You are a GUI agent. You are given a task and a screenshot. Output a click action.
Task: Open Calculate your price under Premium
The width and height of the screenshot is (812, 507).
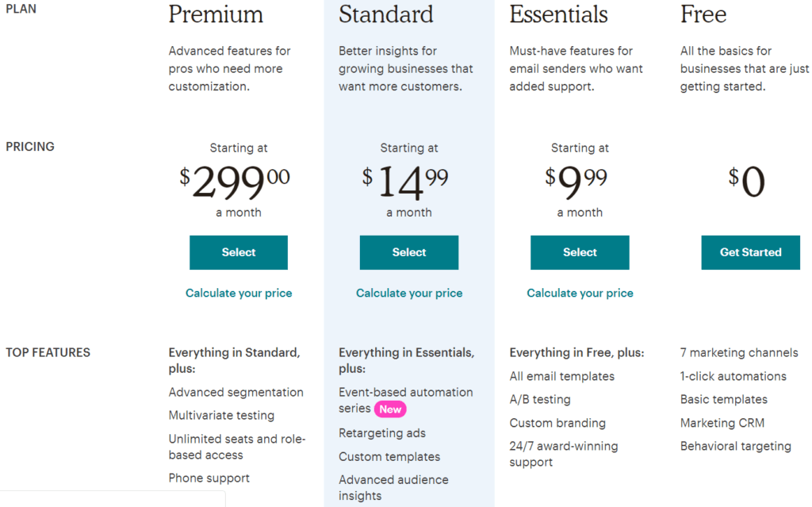point(239,294)
